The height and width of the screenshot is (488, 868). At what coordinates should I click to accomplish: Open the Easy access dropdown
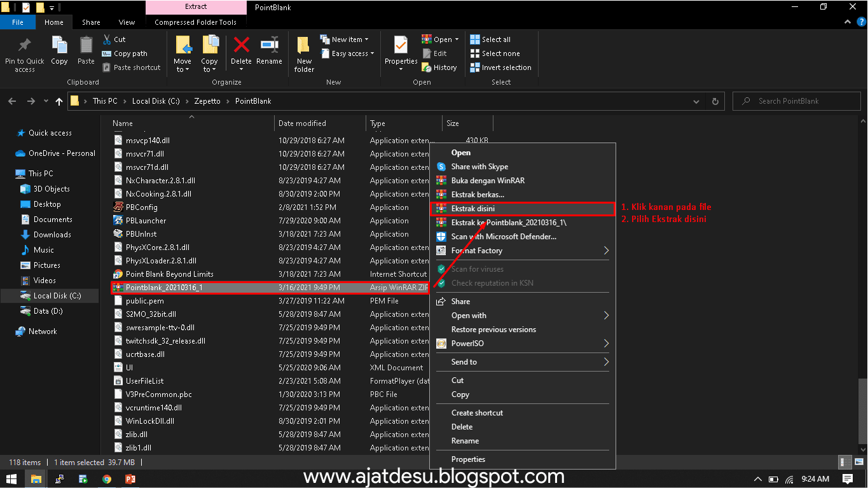(x=347, y=53)
